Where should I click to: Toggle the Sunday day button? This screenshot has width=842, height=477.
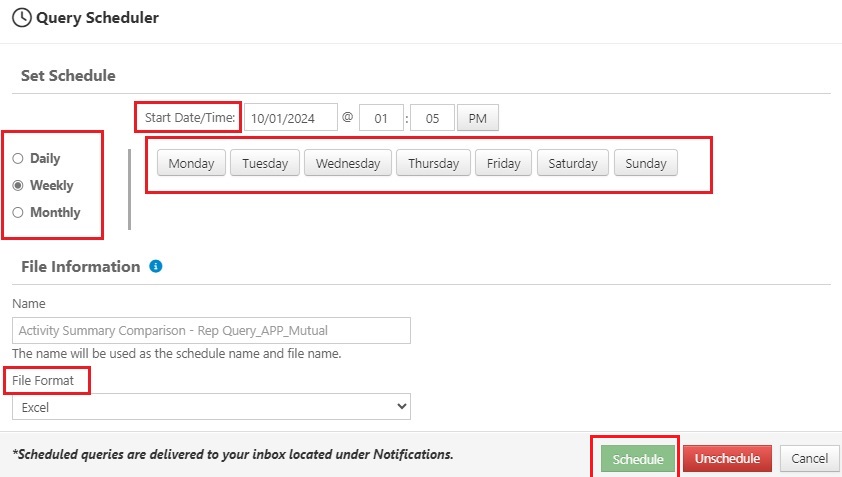(645, 163)
